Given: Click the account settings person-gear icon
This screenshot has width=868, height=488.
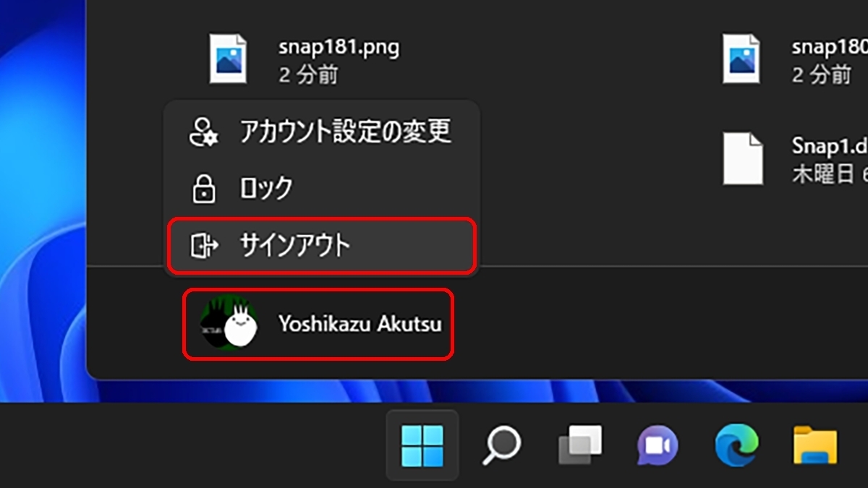Looking at the screenshot, I should point(203,132).
